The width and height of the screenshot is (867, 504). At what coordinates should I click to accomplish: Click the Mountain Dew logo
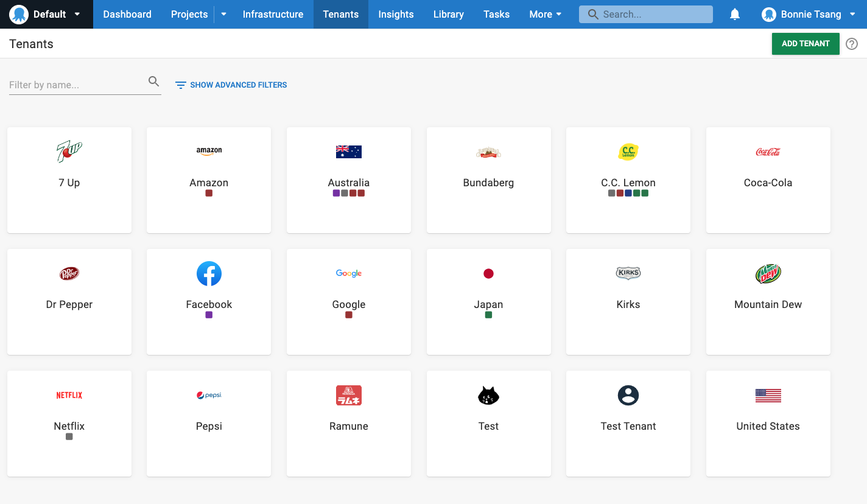768,273
